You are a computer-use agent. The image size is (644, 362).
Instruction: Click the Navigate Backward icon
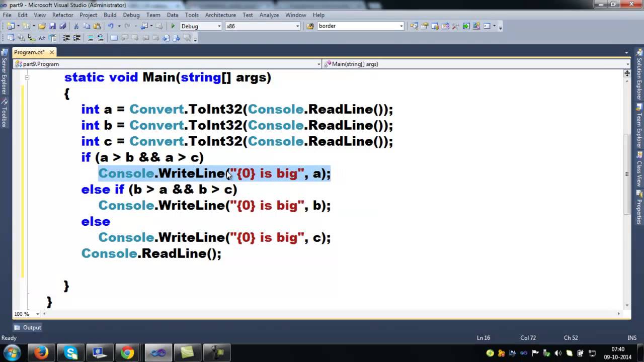[144, 26]
